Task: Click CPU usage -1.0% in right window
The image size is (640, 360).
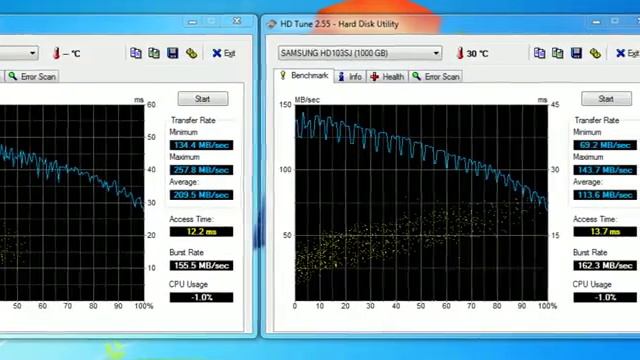Action: point(605,297)
